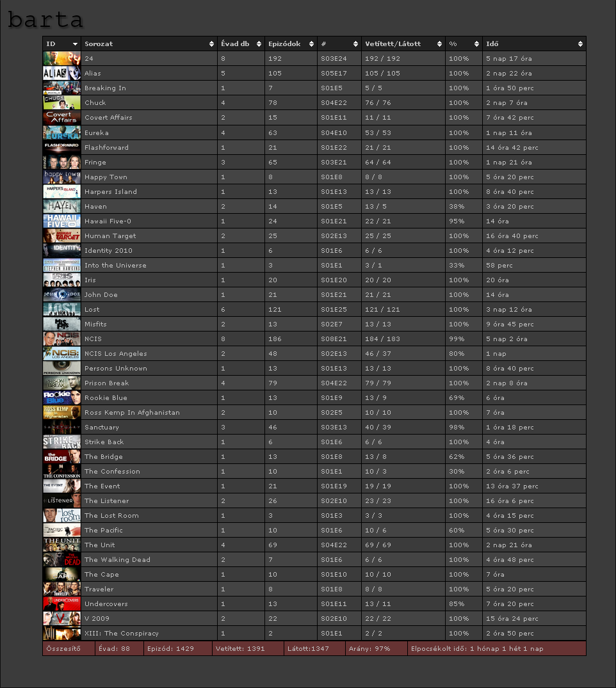The height and width of the screenshot is (688, 616).
Task: Select The Unit series name
Action: (100, 545)
